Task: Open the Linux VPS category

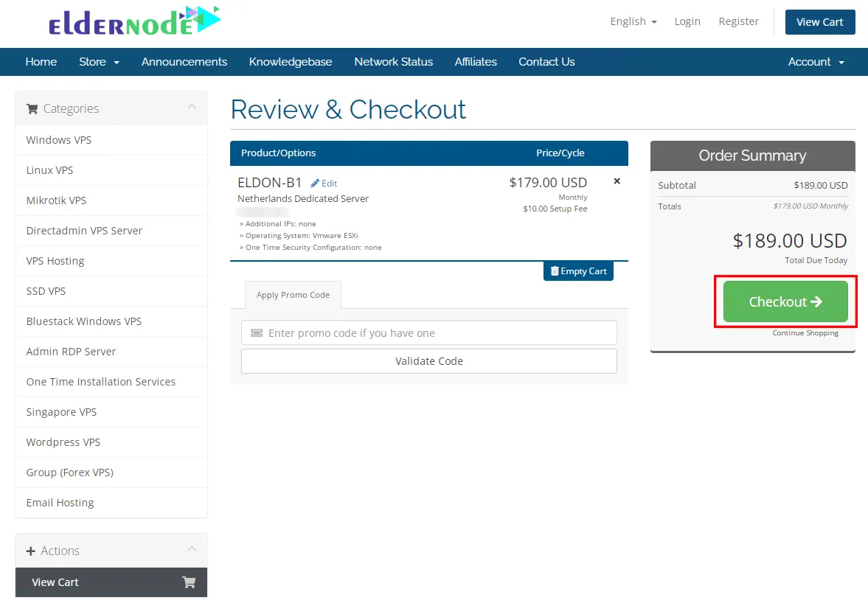Action: (111, 170)
